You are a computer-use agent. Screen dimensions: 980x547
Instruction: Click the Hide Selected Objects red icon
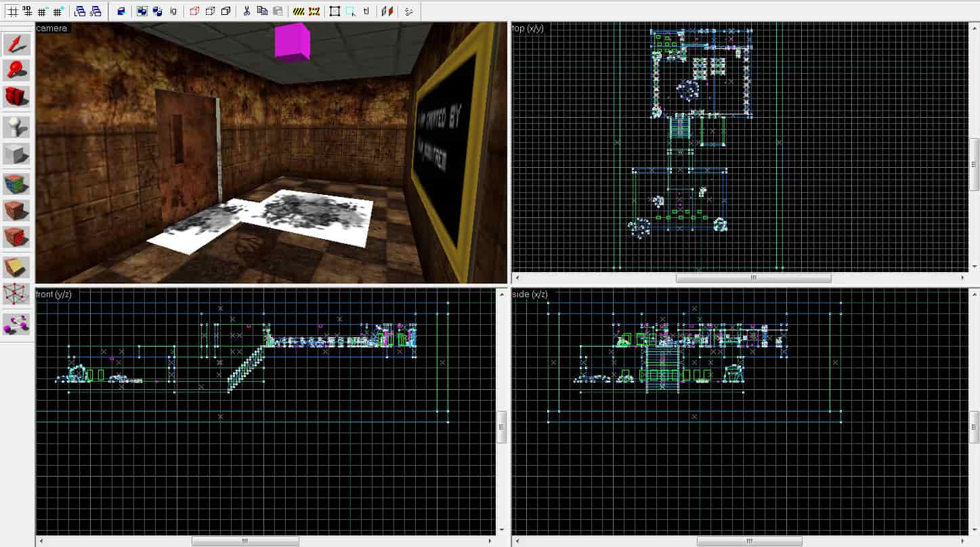tap(194, 11)
